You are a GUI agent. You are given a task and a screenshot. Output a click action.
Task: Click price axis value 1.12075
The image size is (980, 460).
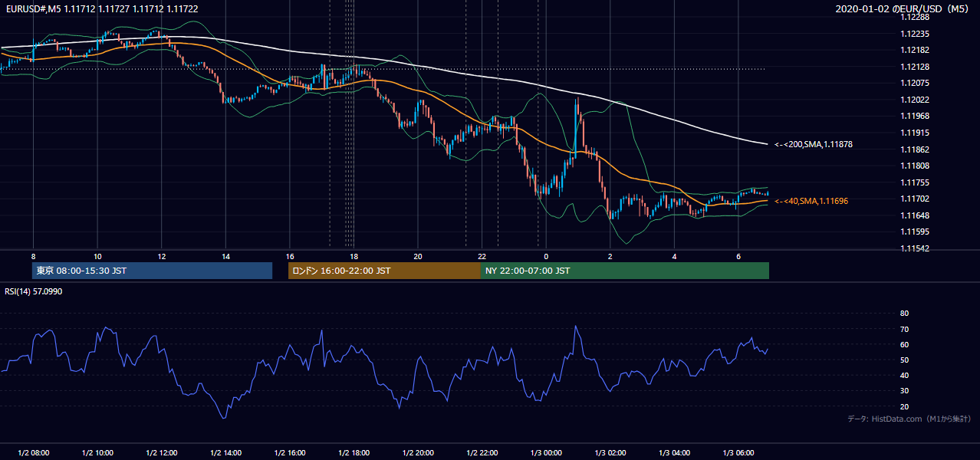916,83
